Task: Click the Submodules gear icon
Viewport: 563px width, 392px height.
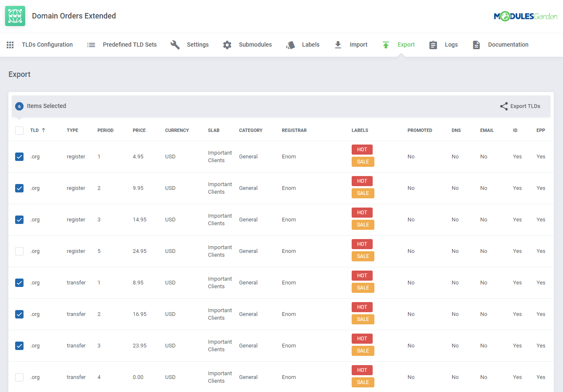Action: (227, 45)
